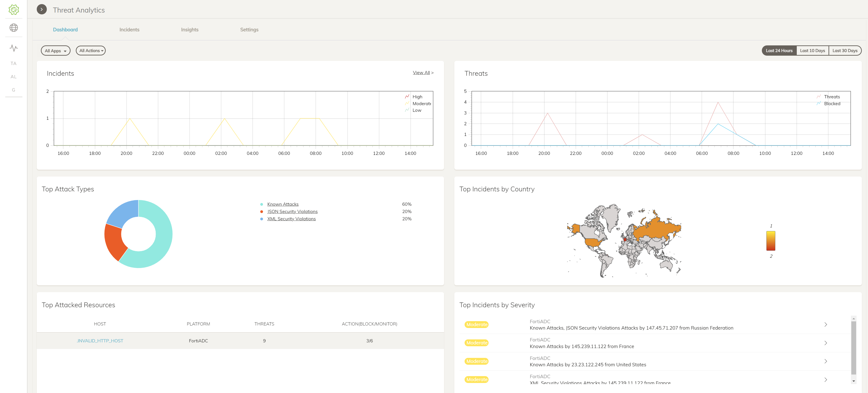Screen dimensions: 868x393
Task: Open the All Actions dropdown
Action: (91, 50)
